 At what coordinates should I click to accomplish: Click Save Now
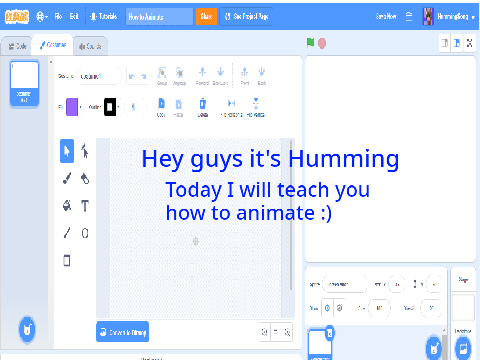pos(386,16)
